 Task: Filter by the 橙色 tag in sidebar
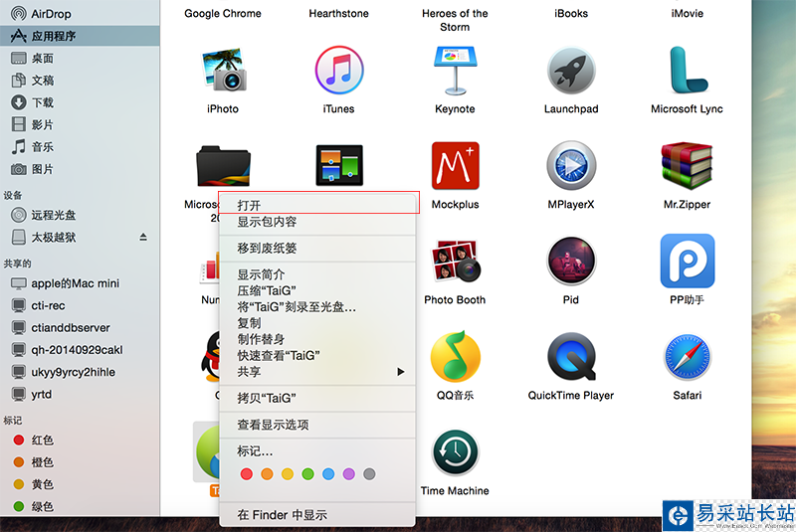pyautogui.click(x=80, y=462)
